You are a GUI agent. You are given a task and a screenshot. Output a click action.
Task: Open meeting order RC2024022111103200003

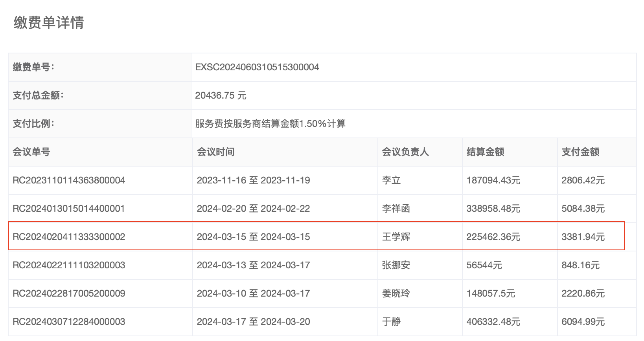pyautogui.click(x=69, y=265)
